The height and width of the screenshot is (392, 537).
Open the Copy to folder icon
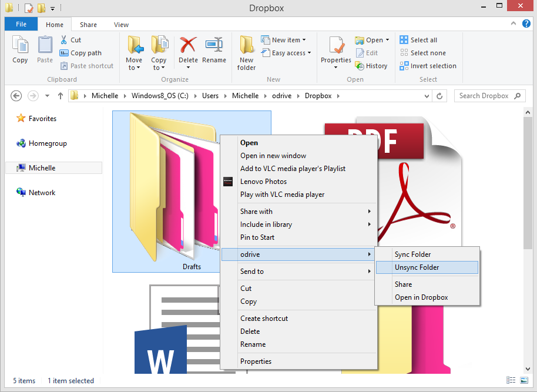coord(159,45)
